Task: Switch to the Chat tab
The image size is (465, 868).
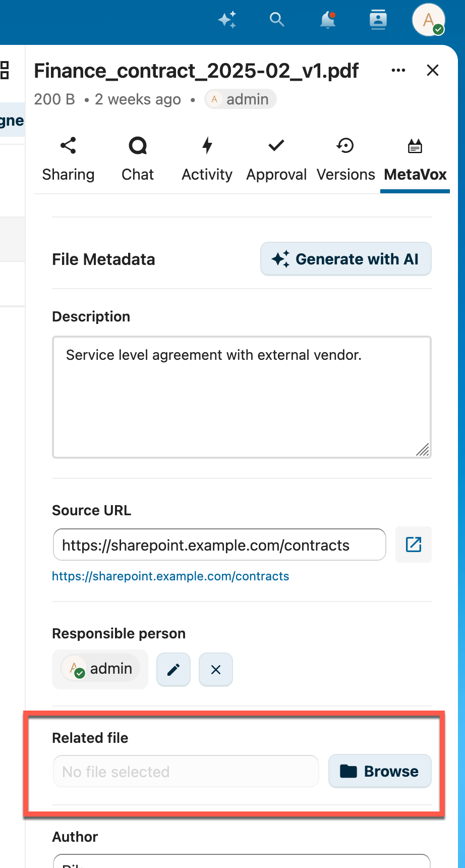Action: click(138, 159)
